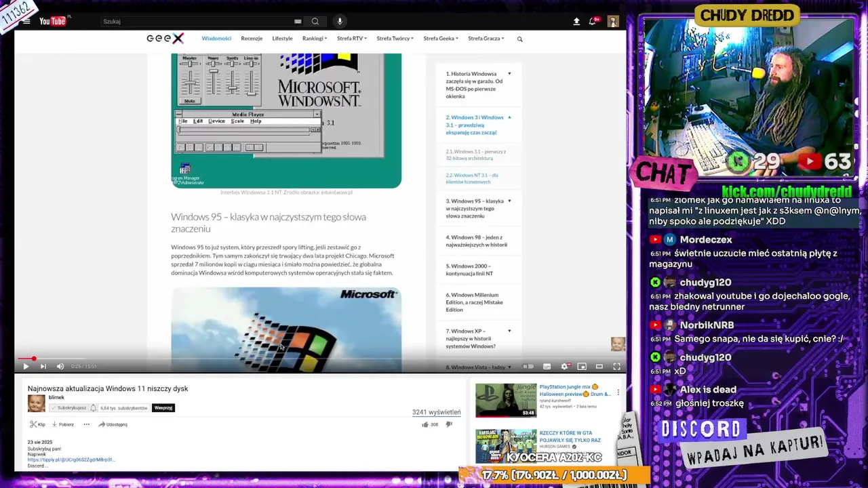Screen dimensions: 868x488
Task: Dislike the video
Action: click(x=449, y=424)
